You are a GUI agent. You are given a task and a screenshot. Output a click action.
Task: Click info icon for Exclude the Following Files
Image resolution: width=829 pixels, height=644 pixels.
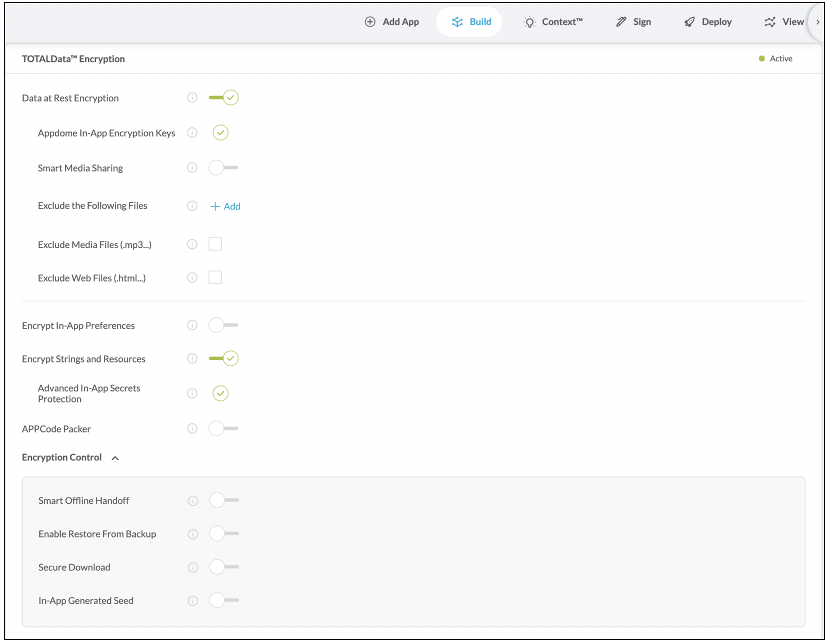192,206
